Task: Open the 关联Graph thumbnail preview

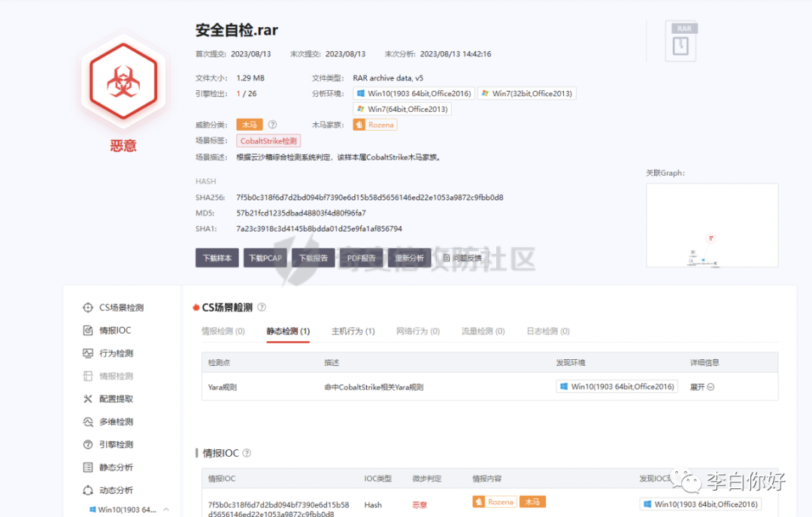Action: 712,225
